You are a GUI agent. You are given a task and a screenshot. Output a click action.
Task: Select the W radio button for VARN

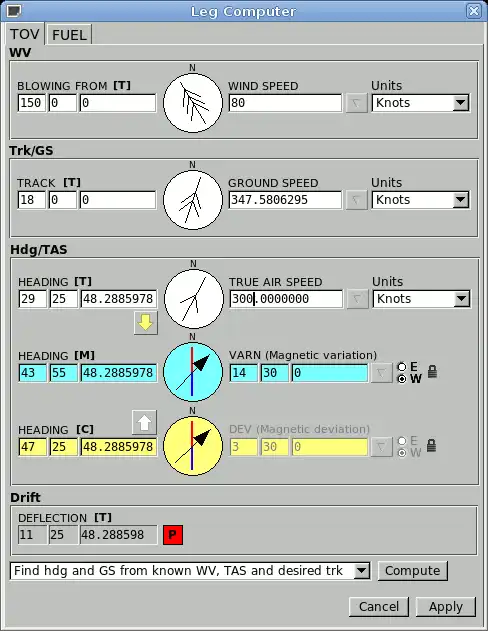(402, 379)
